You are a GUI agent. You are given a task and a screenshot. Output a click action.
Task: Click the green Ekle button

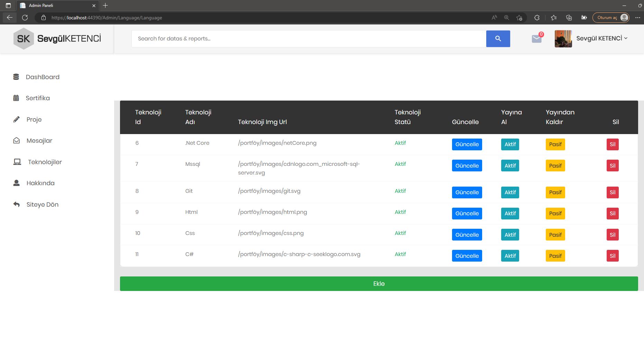click(379, 284)
